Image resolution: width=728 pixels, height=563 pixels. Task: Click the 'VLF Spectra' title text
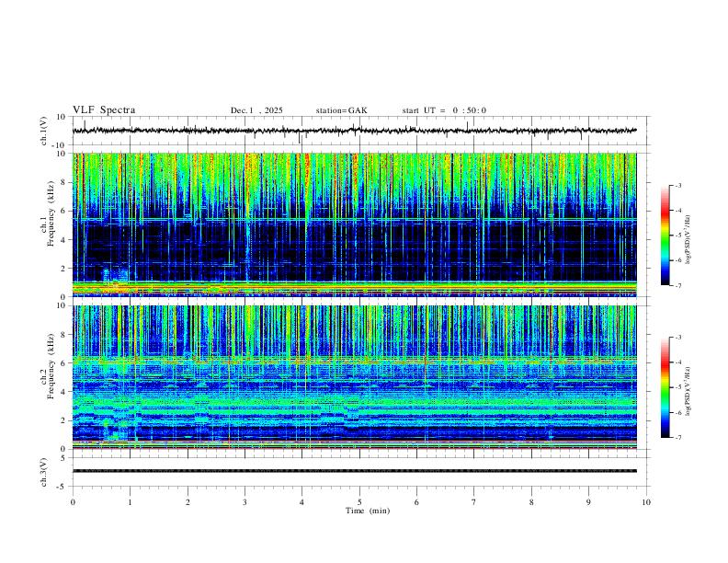(104, 110)
